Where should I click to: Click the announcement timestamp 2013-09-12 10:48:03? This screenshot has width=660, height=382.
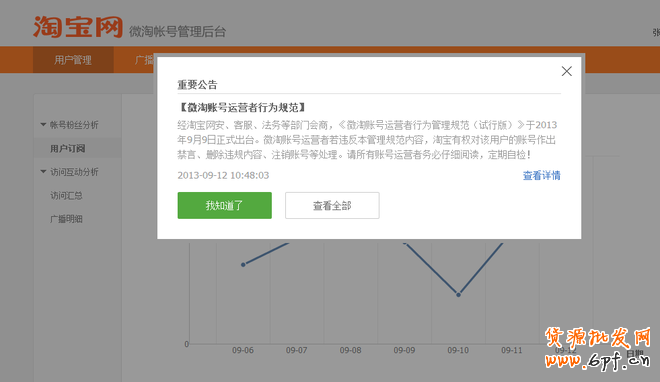tap(223, 175)
